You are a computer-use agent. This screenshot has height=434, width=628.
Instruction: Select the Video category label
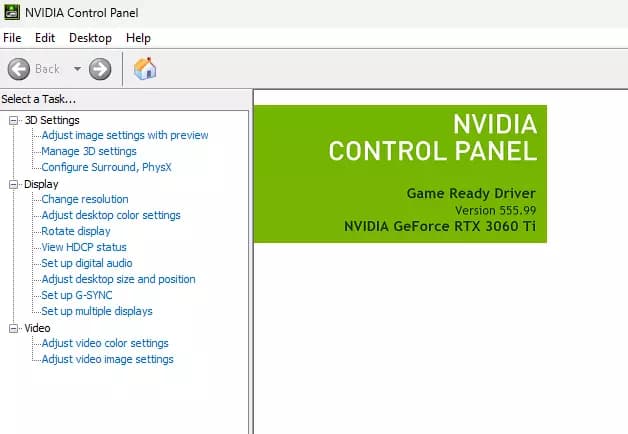tap(37, 328)
